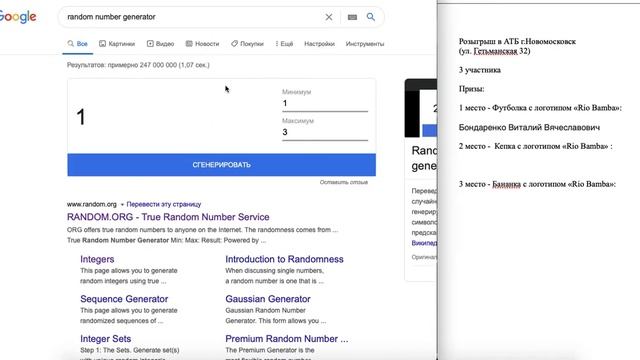Click the Призы: line in document
Viewport: 640px width, 360px height.
coord(471,89)
